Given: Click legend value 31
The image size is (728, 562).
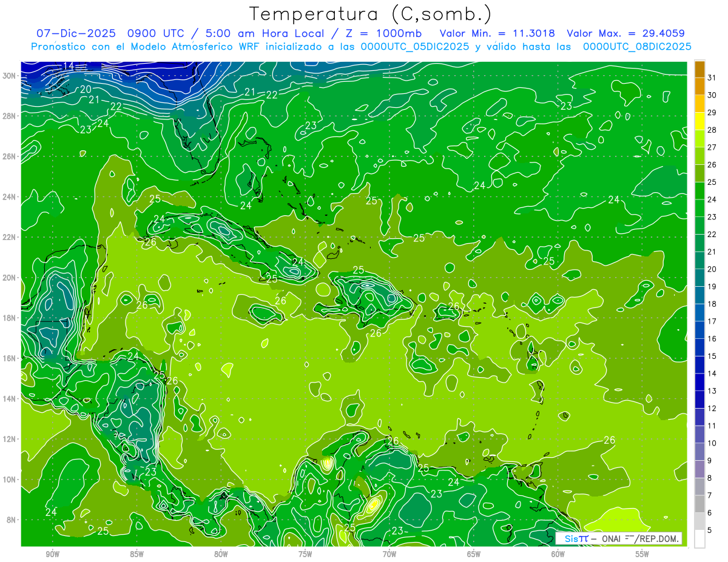Looking at the screenshot, I should 712,78.
